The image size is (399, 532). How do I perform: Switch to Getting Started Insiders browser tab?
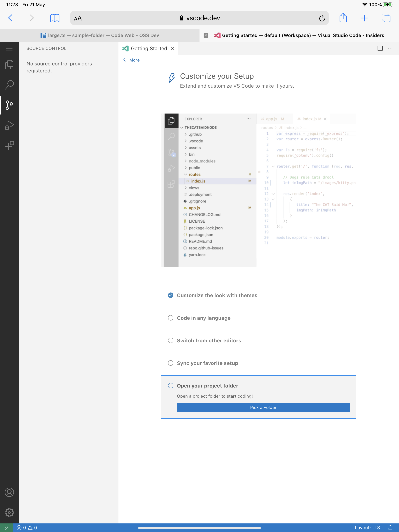pyautogui.click(x=299, y=35)
